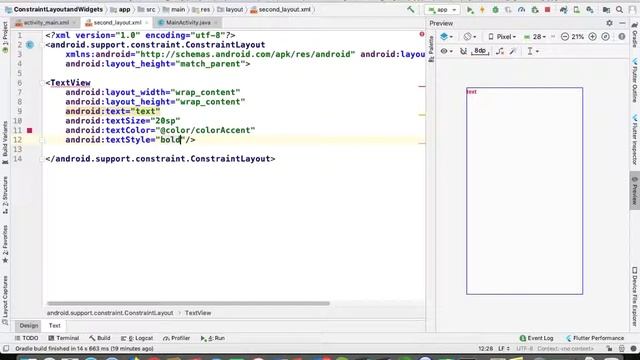The height and width of the screenshot is (360, 640).
Task: Open the Terminal tool window
Action: [64, 338]
